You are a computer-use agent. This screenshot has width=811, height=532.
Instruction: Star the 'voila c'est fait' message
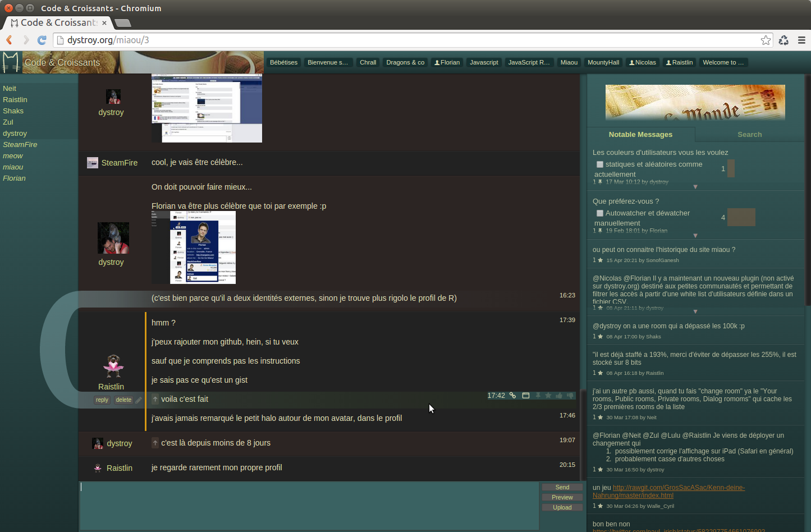tap(548, 396)
